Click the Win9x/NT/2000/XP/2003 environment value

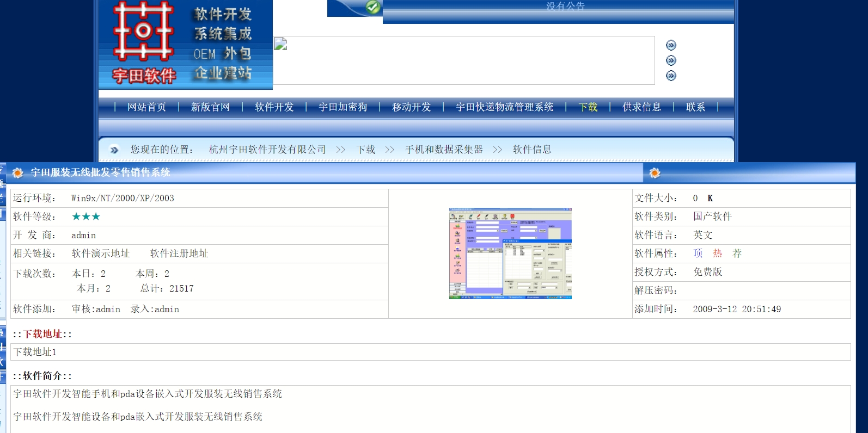123,198
